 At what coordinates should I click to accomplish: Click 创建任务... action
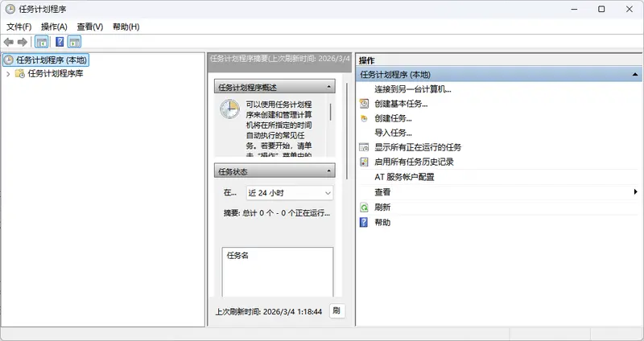click(x=393, y=118)
